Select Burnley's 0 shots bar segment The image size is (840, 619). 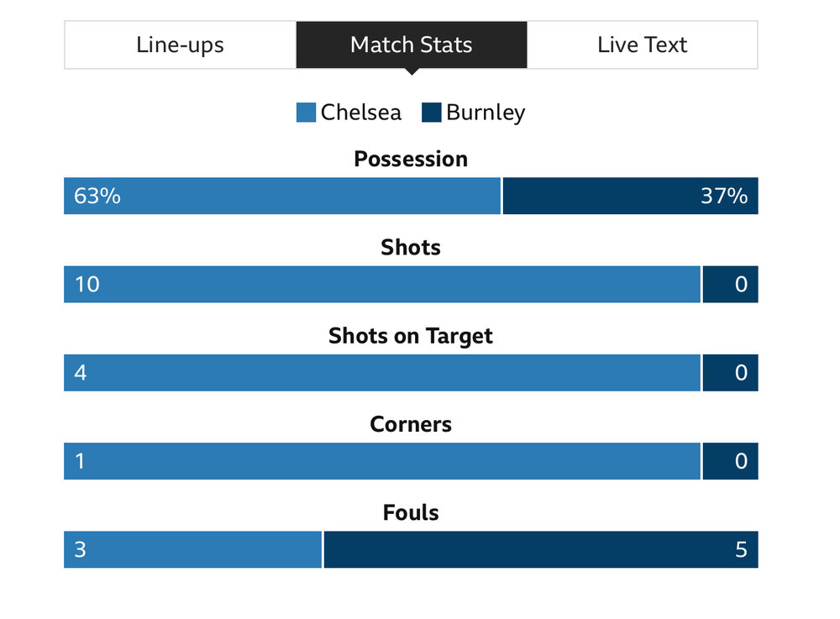pos(731,285)
